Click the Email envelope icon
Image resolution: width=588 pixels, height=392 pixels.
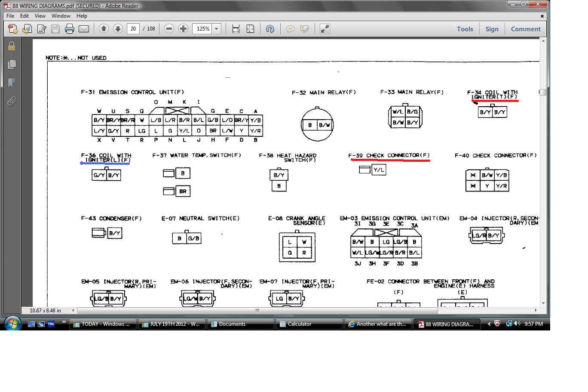tap(83, 29)
